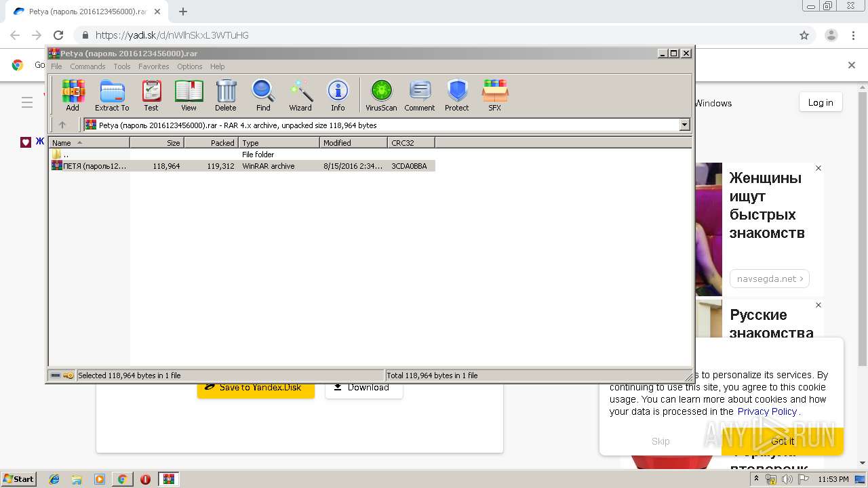Open the Comment tool
Screen dimensions: 868x488
420,95
